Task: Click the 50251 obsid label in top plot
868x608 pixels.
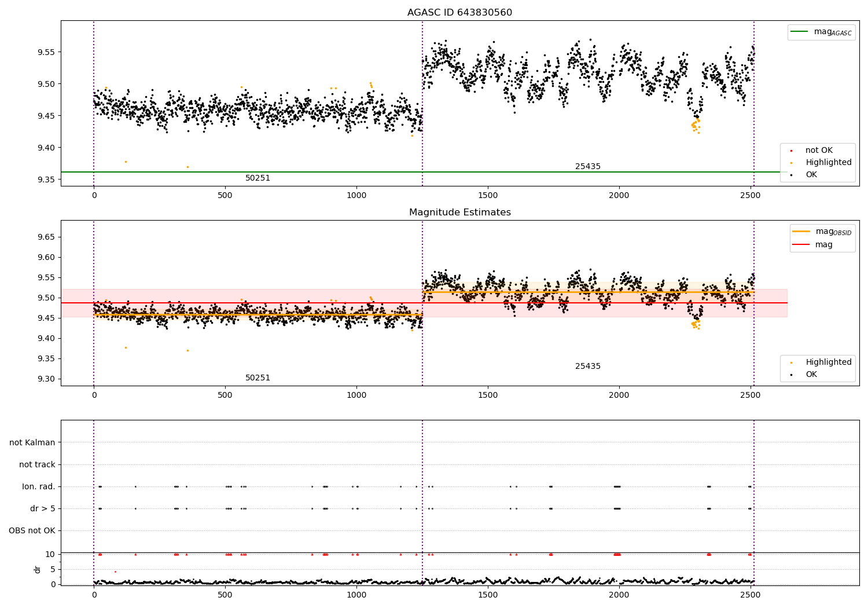Action: click(x=258, y=178)
